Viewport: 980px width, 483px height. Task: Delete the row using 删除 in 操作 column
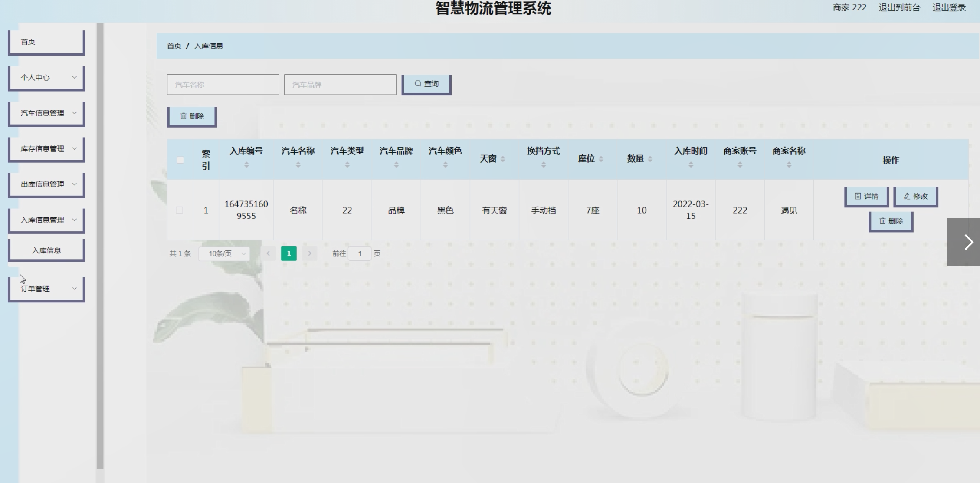pyautogui.click(x=891, y=221)
